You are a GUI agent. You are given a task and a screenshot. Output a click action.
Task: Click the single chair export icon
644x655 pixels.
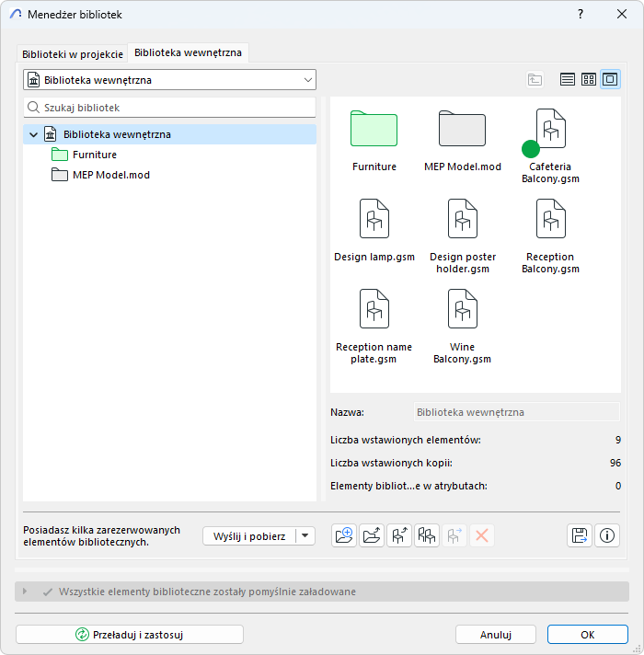[399, 535]
